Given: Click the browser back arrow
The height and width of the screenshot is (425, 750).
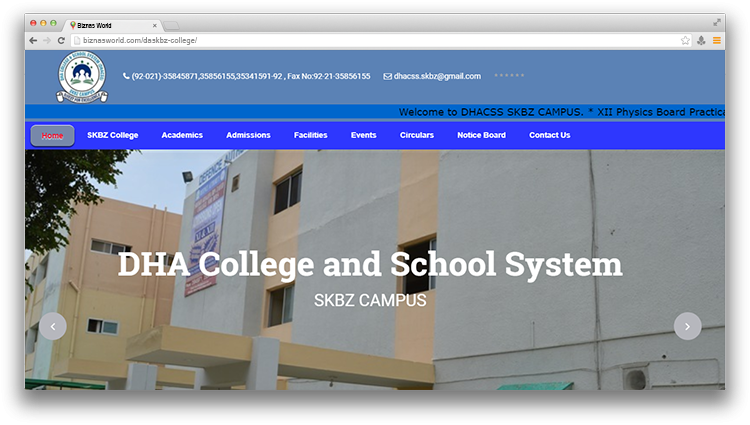Looking at the screenshot, I should [33, 40].
